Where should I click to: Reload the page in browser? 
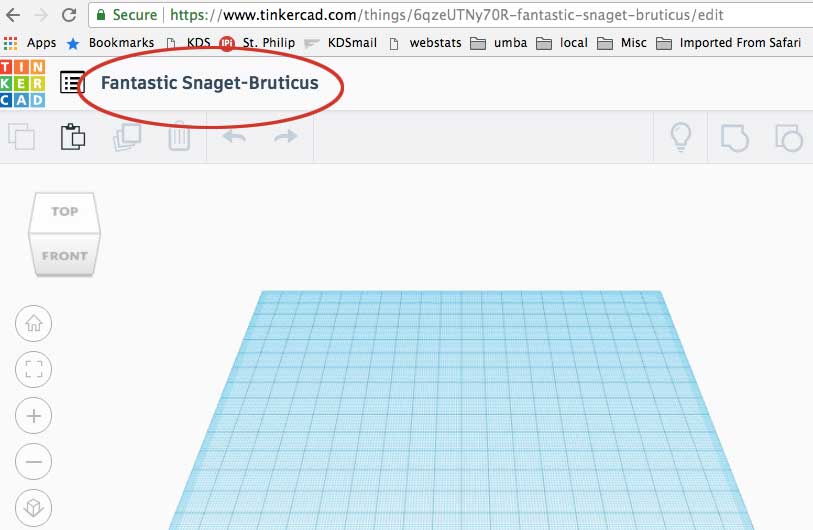tap(69, 15)
